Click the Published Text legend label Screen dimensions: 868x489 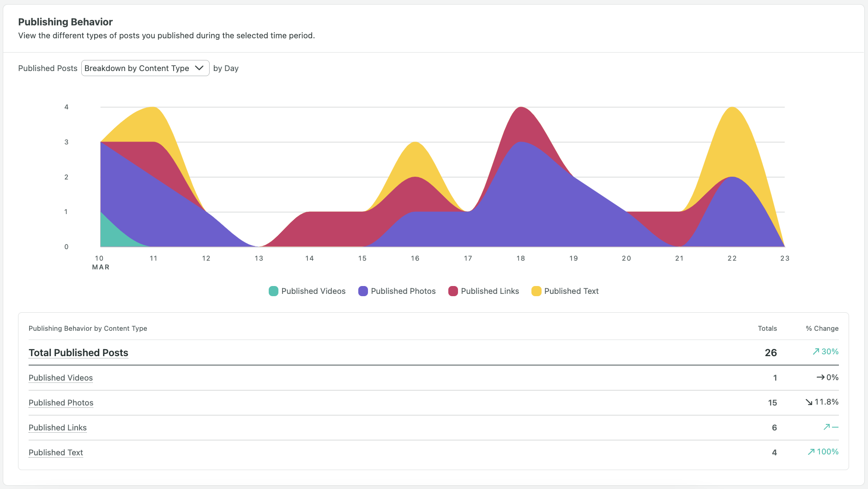coord(571,291)
